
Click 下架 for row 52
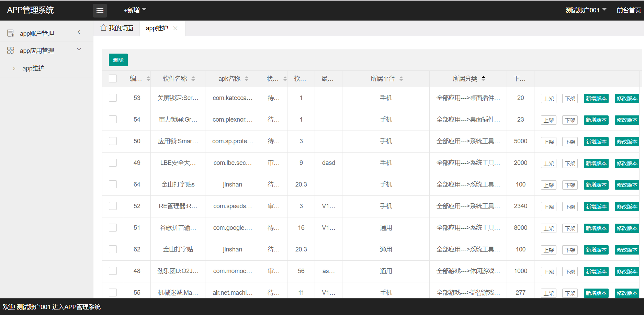570,207
